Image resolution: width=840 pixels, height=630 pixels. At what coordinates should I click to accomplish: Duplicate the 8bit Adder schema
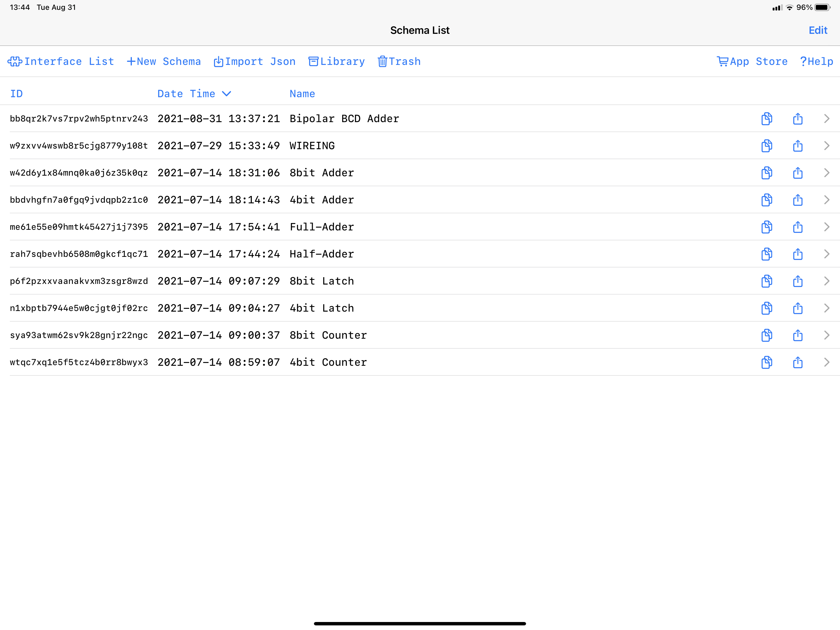coord(766,173)
